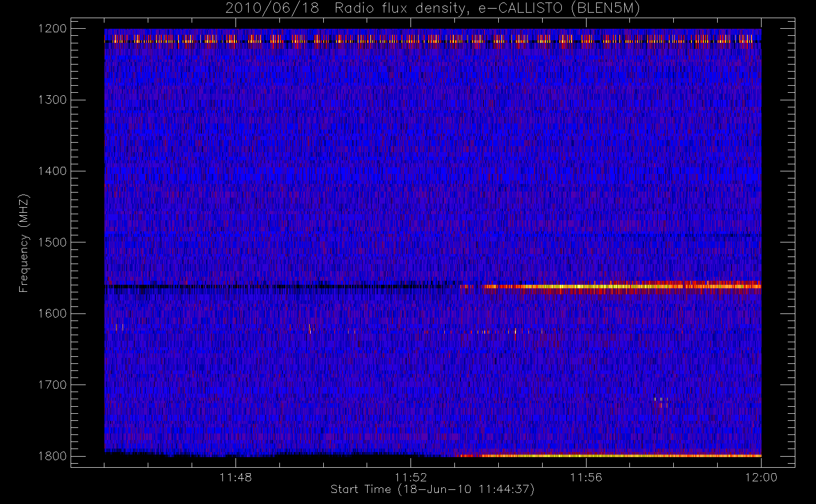Select the Frequency (MHZ) axis label
816x504 pixels.
click(x=23, y=243)
